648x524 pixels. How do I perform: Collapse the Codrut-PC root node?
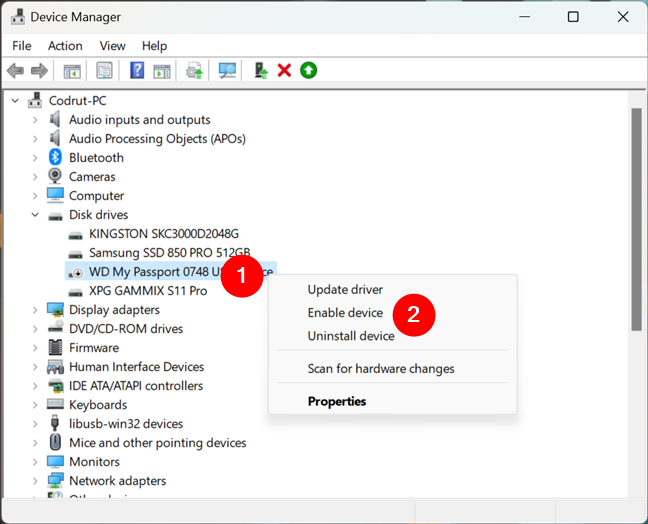tap(15, 100)
